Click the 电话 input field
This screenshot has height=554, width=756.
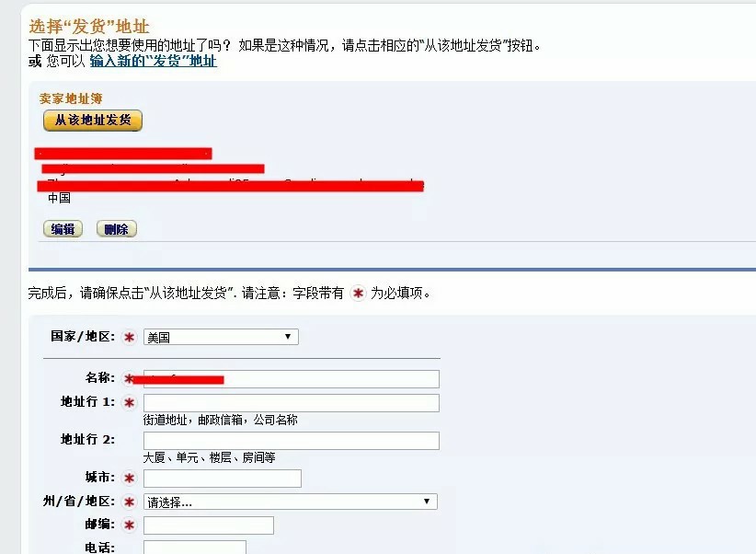click(195, 548)
